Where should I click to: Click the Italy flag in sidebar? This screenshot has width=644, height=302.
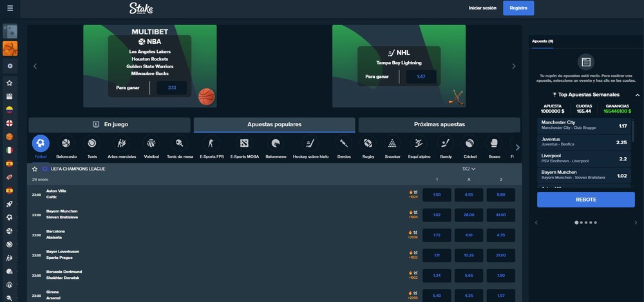10,150
